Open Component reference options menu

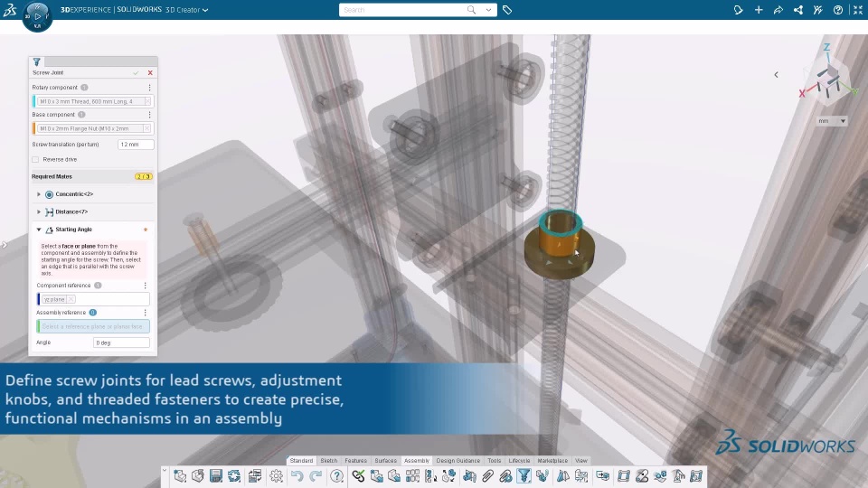[145, 286]
